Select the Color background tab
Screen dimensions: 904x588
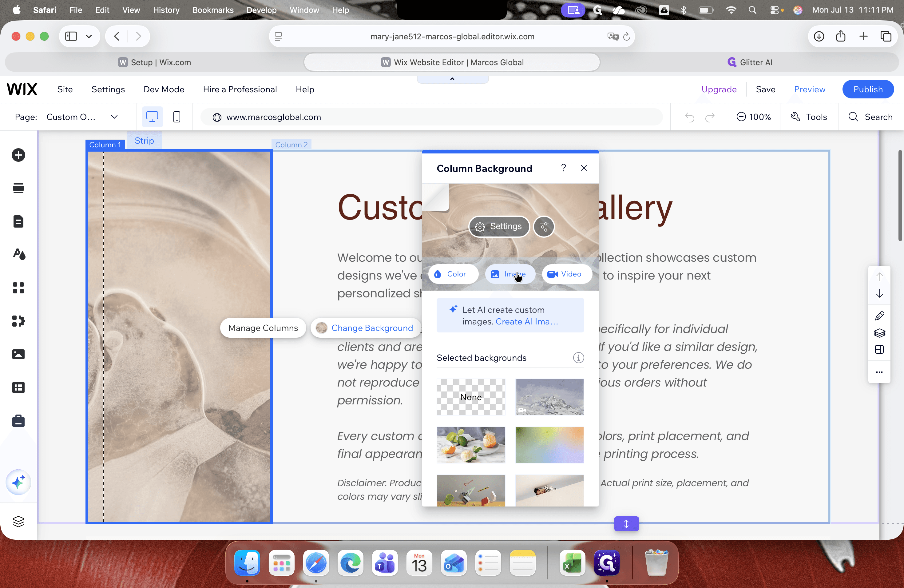(x=454, y=274)
